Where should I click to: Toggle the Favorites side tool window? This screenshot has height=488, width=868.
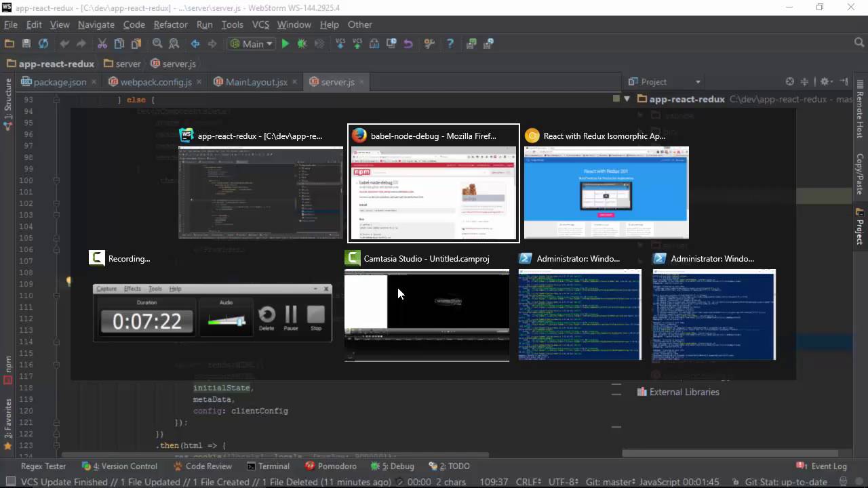[x=8, y=424]
